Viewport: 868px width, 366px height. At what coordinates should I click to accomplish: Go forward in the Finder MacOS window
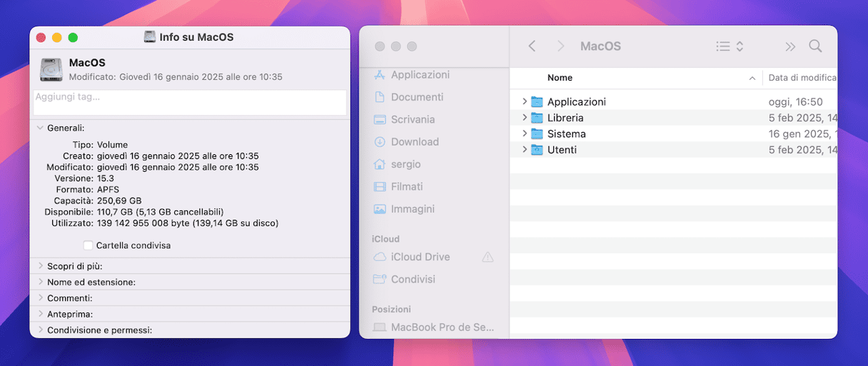click(561, 46)
